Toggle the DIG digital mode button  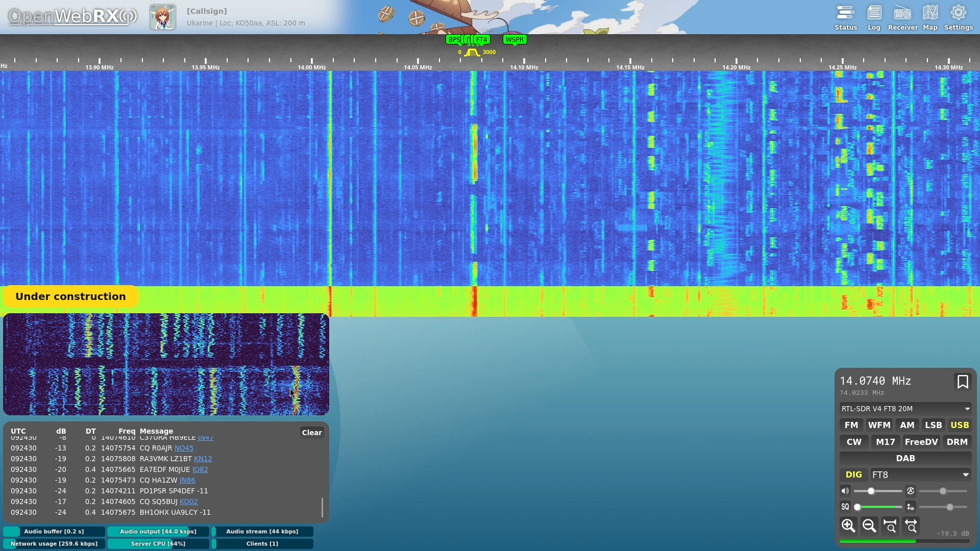(x=853, y=475)
